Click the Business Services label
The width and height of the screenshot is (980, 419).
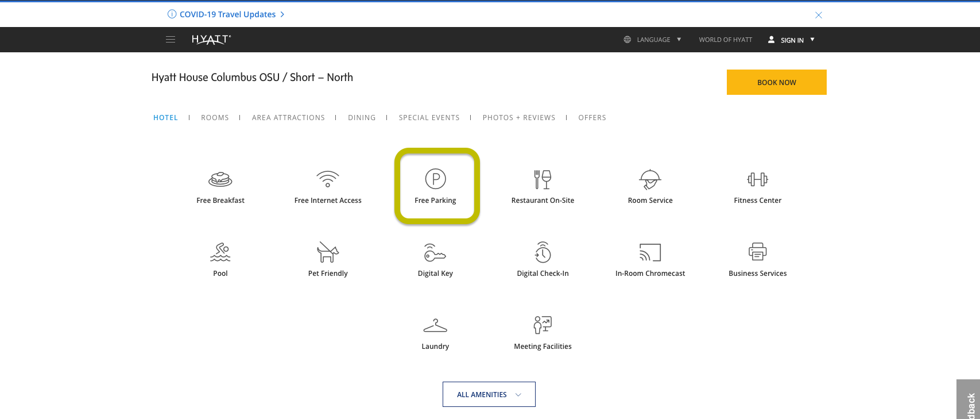[x=758, y=274]
